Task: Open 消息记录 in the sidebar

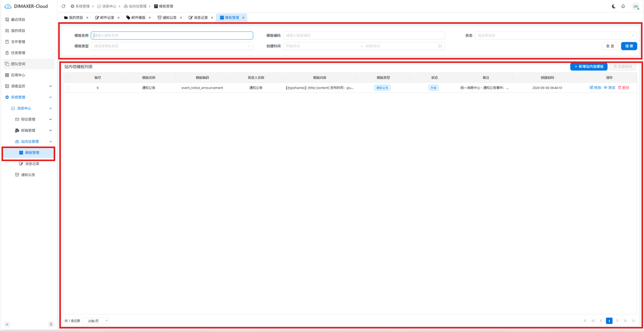Action: (x=32, y=164)
